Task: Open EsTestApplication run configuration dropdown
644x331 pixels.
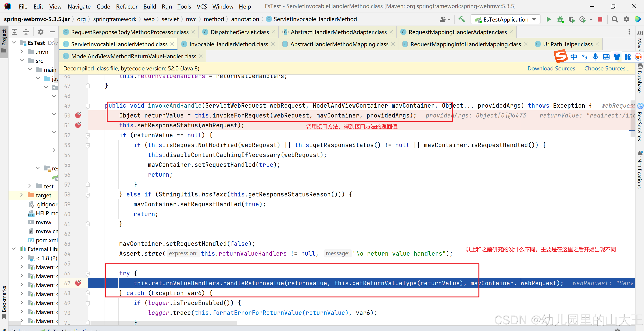Action: [x=506, y=19]
